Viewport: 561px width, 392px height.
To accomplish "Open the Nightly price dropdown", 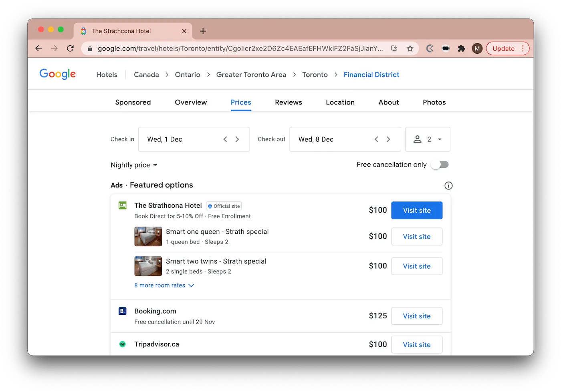I will (134, 165).
